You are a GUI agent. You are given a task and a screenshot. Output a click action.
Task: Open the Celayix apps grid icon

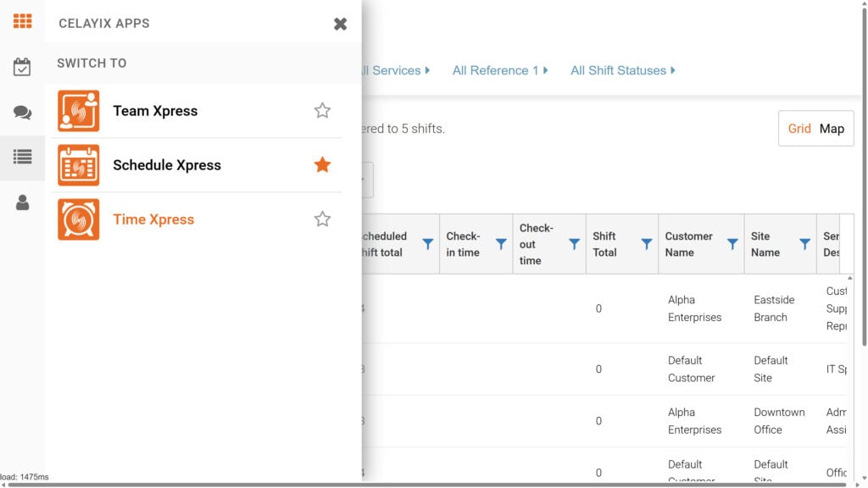point(22,21)
